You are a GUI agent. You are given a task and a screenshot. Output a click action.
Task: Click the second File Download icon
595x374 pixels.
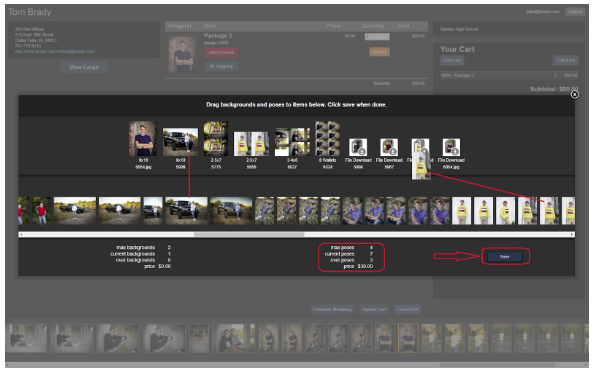click(x=389, y=147)
